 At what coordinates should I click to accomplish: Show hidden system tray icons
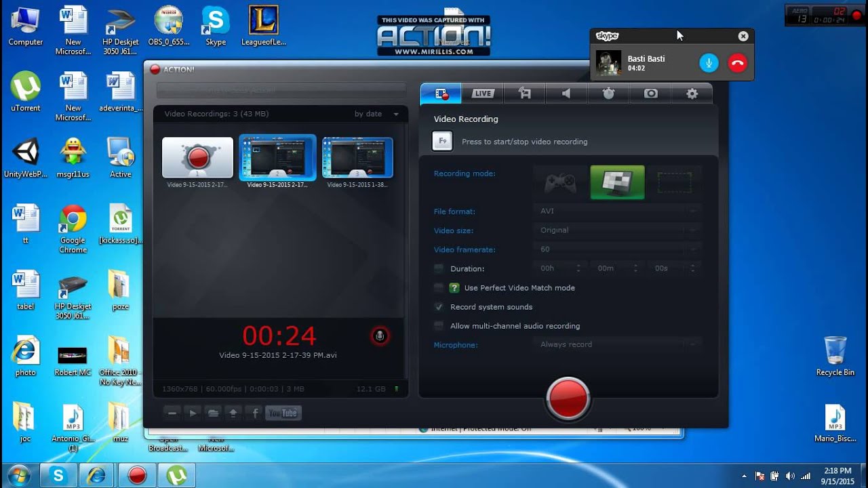(745, 476)
